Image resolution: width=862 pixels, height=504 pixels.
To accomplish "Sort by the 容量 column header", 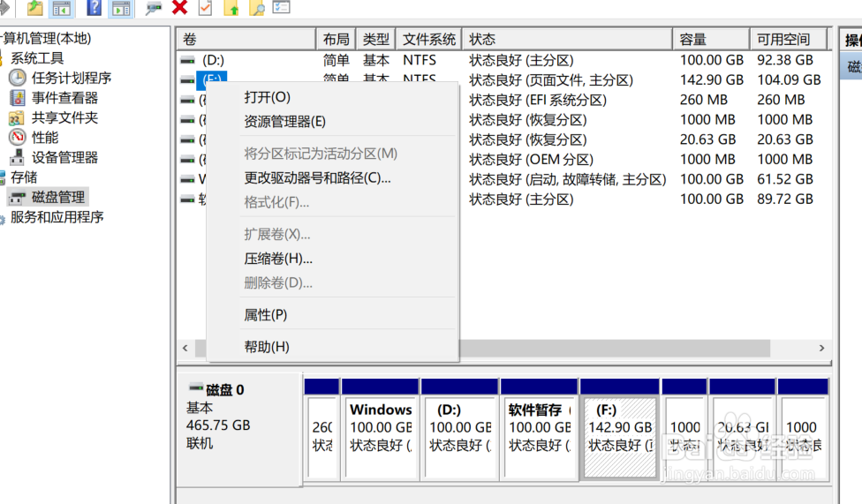I will (x=711, y=39).
